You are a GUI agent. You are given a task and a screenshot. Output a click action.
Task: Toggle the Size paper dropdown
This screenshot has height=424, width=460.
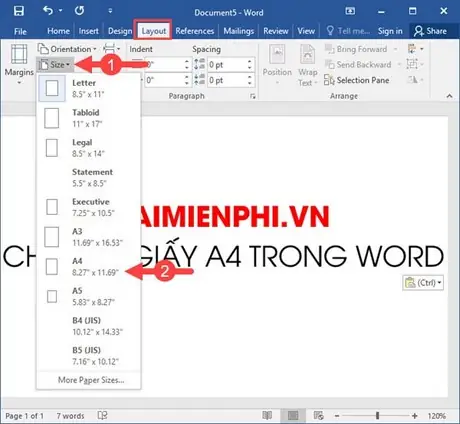coord(54,65)
